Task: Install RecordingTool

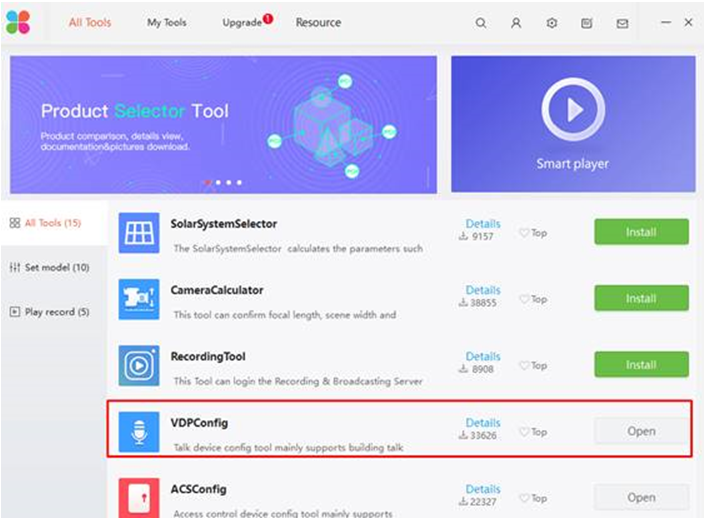Action: (641, 365)
